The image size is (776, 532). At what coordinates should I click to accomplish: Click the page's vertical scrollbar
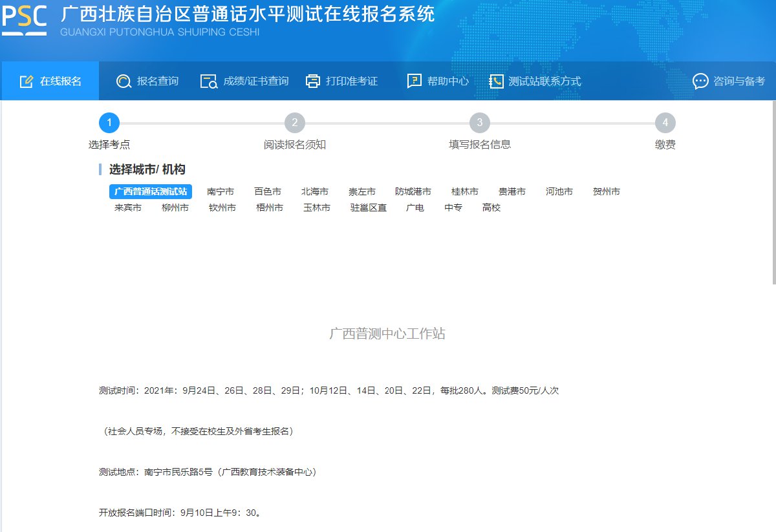click(773, 194)
